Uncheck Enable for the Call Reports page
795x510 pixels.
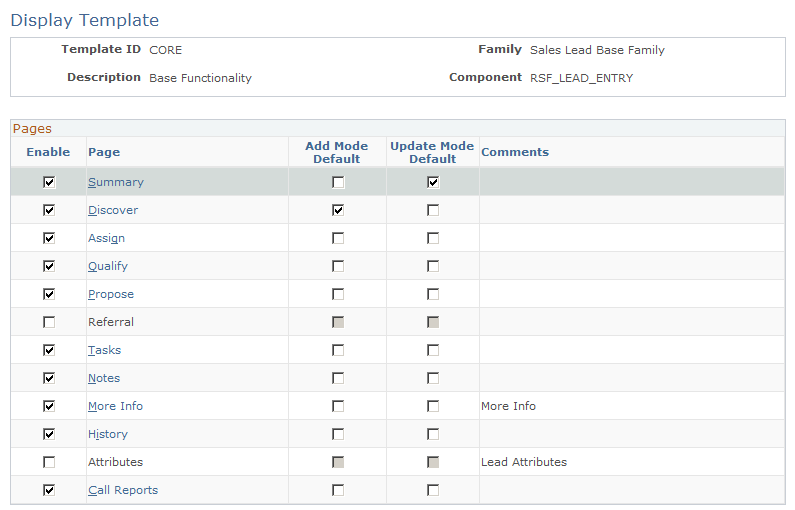[x=49, y=490]
